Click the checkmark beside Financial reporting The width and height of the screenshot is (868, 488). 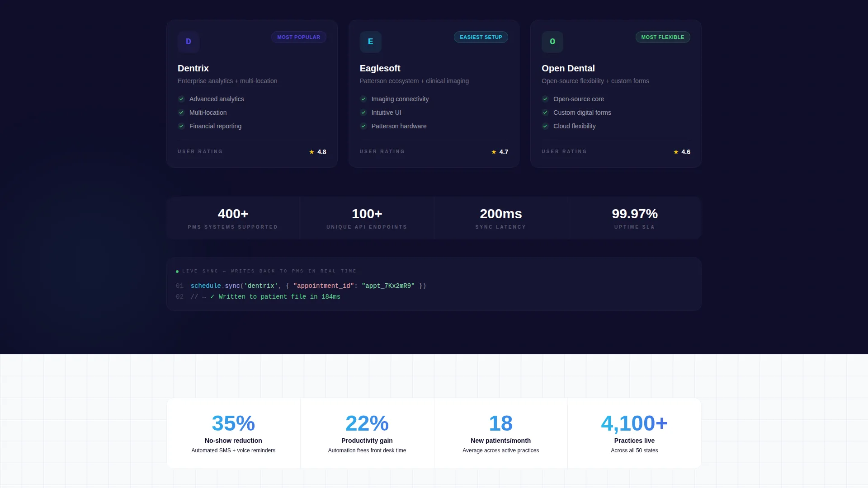tap(181, 126)
